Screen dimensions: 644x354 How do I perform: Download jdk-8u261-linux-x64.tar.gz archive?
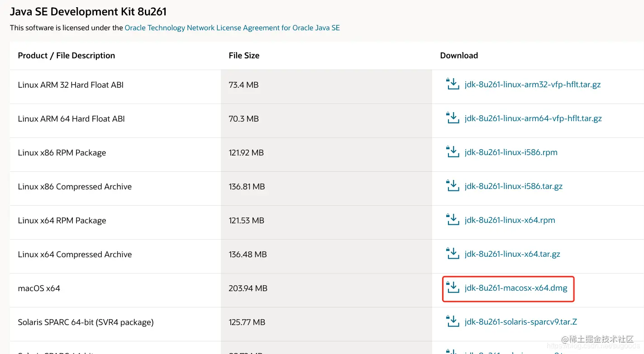512,254
